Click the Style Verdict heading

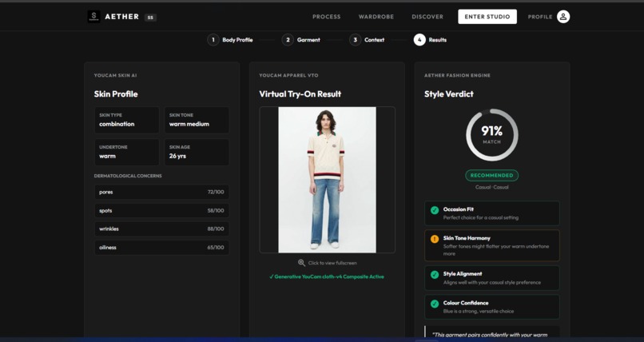[x=449, y=94]
